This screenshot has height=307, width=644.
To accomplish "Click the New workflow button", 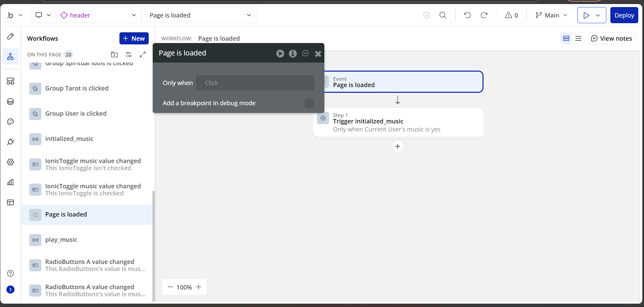I will click(134, 38).
